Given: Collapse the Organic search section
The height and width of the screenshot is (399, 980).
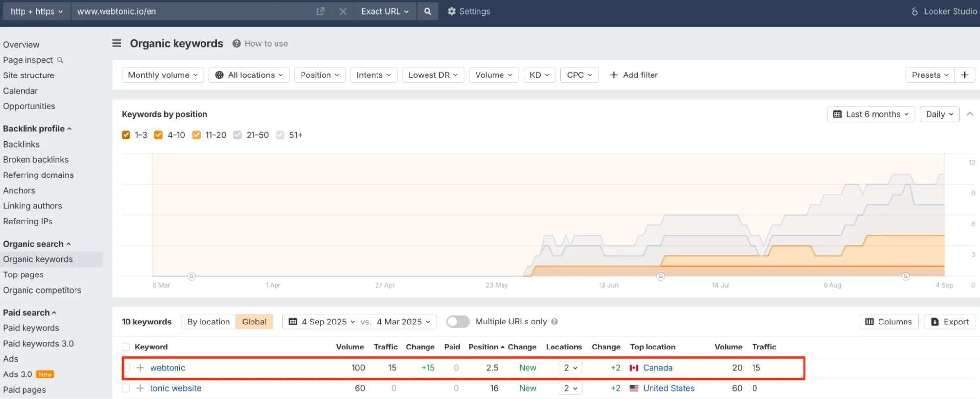Looking at the screenshot, I should pyautogui.click(x=37, y=244).
